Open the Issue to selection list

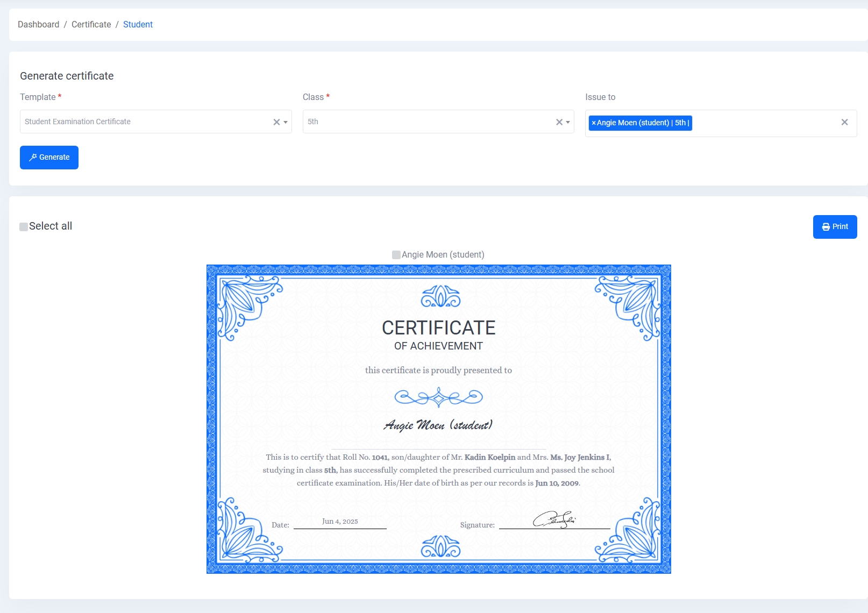coord(753,123)
